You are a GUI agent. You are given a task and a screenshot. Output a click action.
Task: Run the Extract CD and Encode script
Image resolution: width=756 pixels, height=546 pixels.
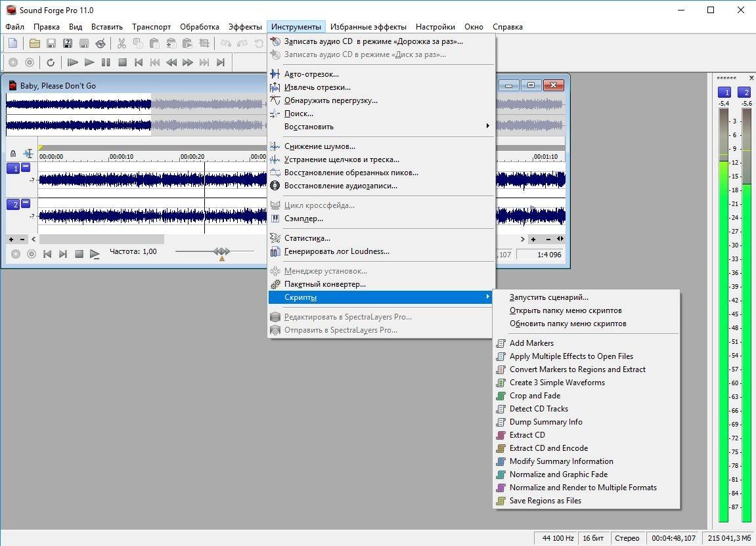[587, 448]
